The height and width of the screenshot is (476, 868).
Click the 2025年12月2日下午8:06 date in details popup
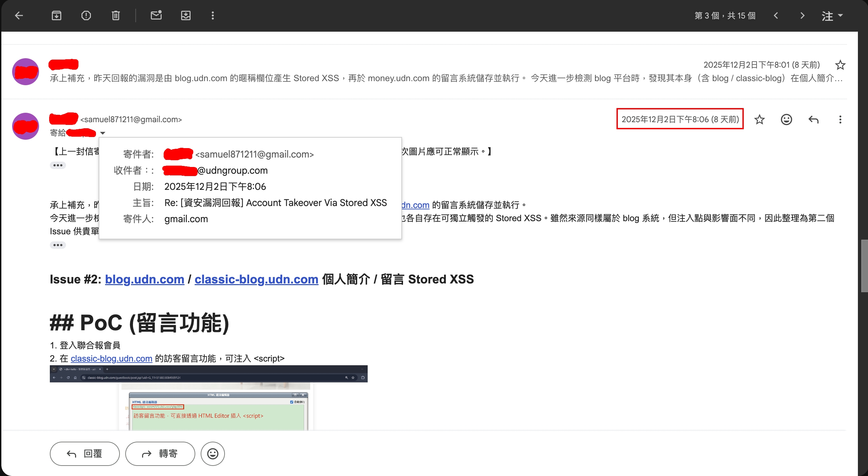[x=215, y=186]
